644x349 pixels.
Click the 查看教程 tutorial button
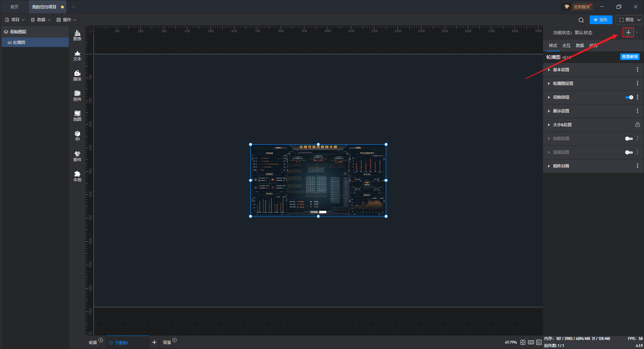(x=630, y=57)
